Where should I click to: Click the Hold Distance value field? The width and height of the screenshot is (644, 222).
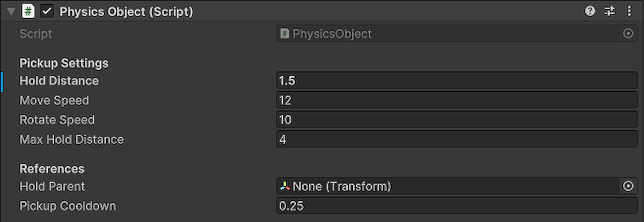456,81
